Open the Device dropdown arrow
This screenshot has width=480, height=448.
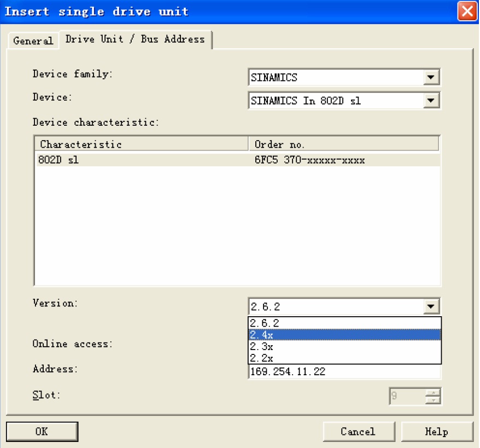coord(431,101)
